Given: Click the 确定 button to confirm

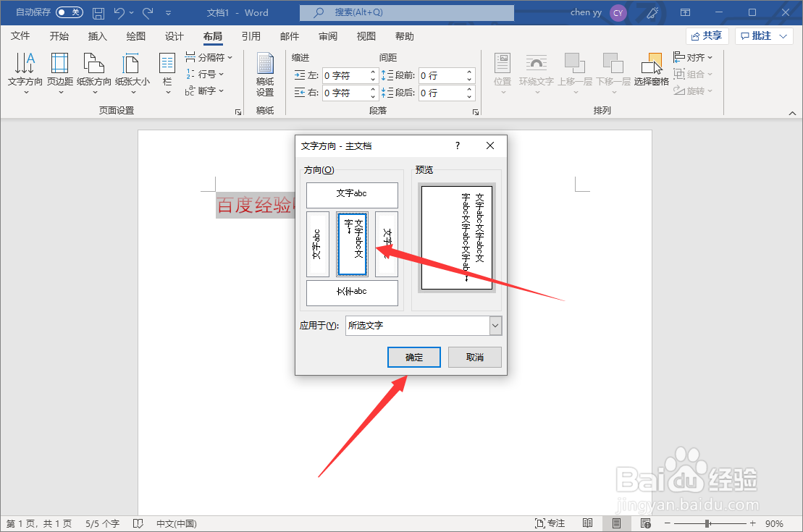Looking at the screenshot, I should [413, 357].
